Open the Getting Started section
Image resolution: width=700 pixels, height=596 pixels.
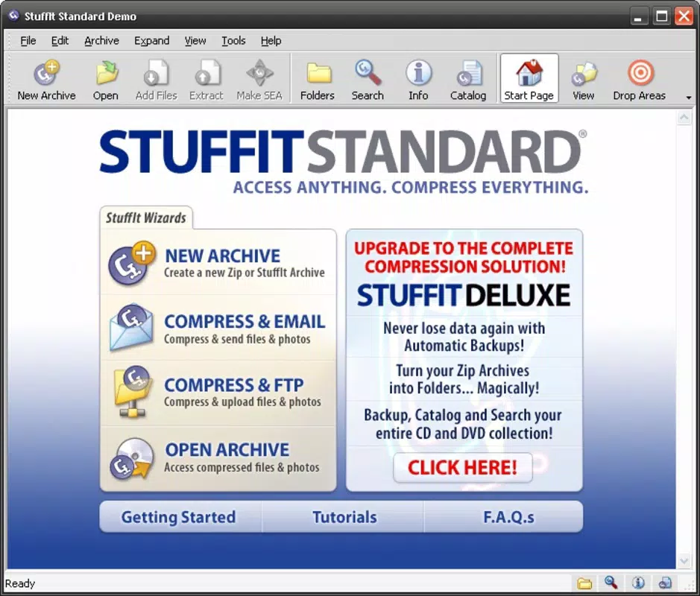179,517
